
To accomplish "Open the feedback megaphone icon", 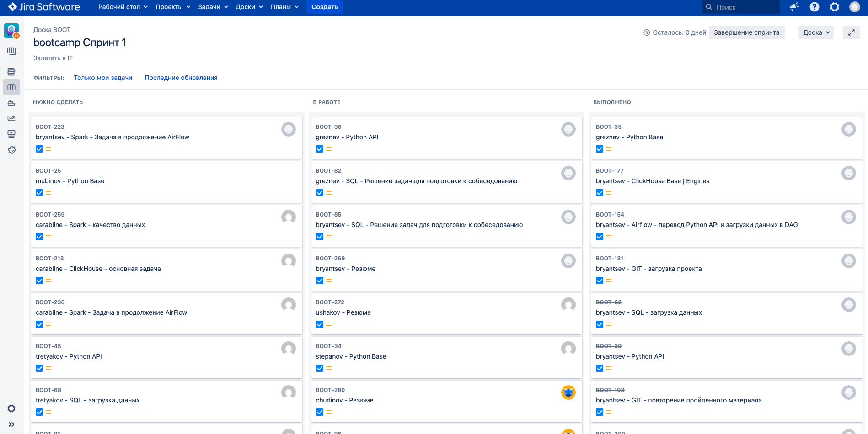I will point(794,7).
